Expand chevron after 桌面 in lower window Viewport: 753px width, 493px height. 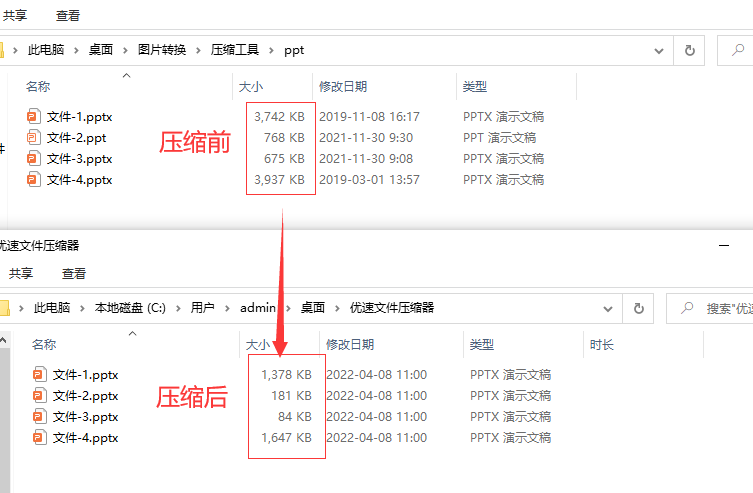tap(337, 308)
